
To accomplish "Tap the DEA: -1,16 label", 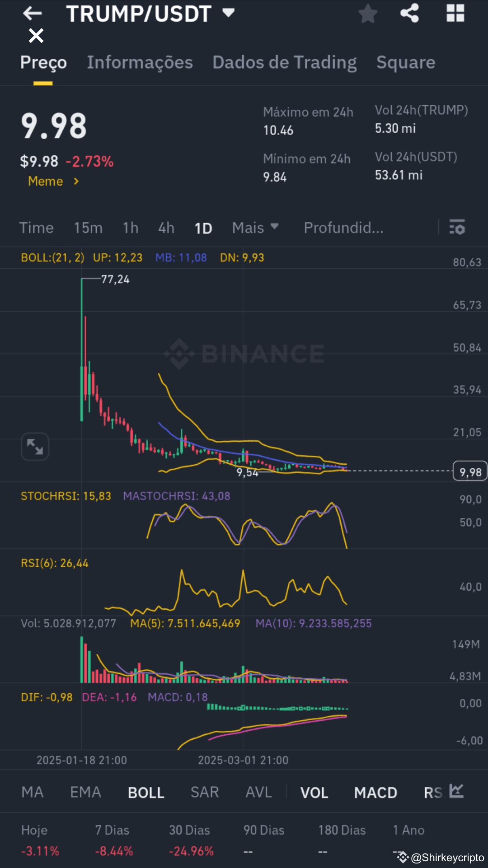I will coord(109,697).
